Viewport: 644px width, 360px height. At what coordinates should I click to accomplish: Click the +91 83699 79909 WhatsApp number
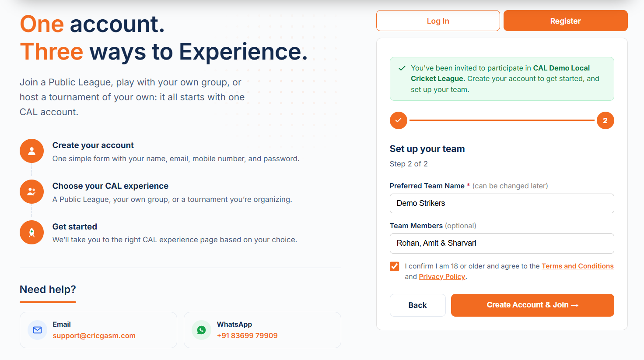click(x=247, y=335)
